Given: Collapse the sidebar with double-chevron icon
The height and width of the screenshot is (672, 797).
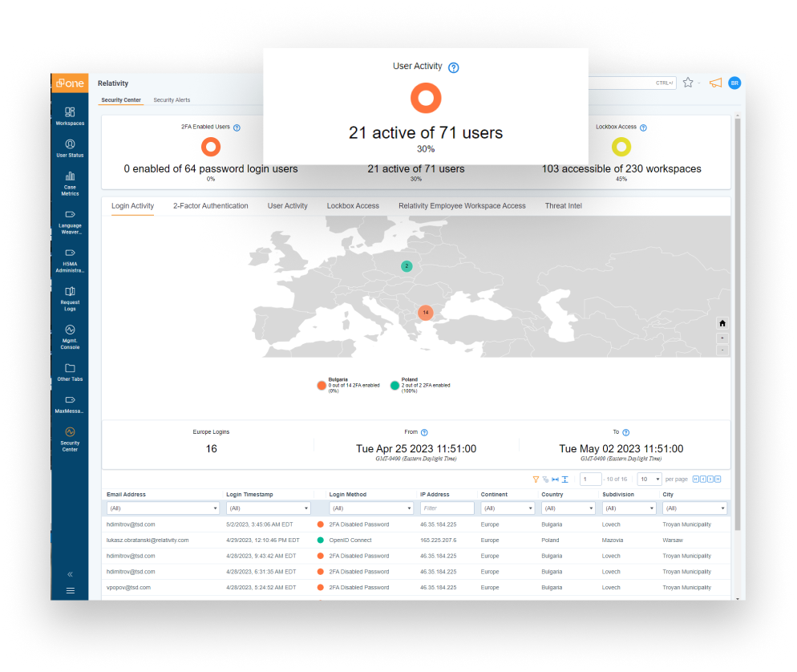Looking at the screenshot, I should pos(70,574).
